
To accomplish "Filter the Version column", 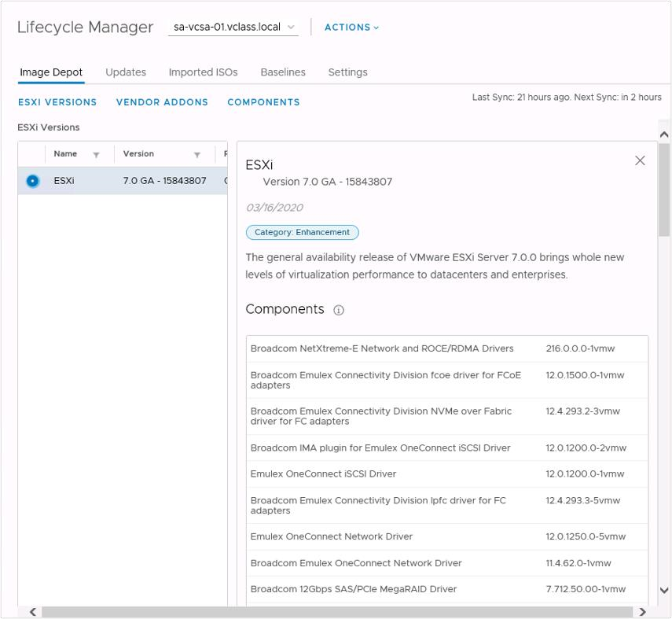I will click(197, 154).
